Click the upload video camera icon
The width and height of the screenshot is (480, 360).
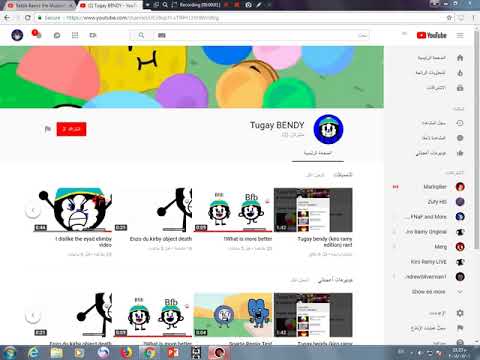(x=93, y=35)
